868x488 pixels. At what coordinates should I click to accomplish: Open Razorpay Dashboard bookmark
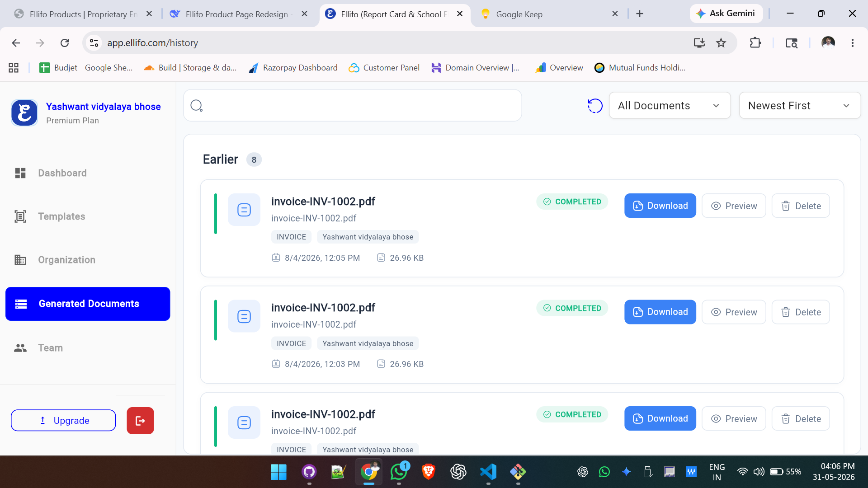coord(293,68)
